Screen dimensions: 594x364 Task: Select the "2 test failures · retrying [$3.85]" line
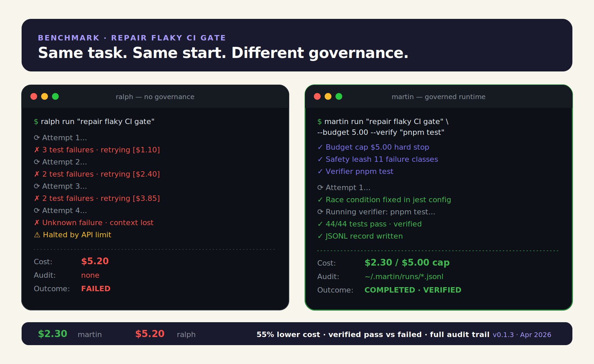click(x=97, y=198)
